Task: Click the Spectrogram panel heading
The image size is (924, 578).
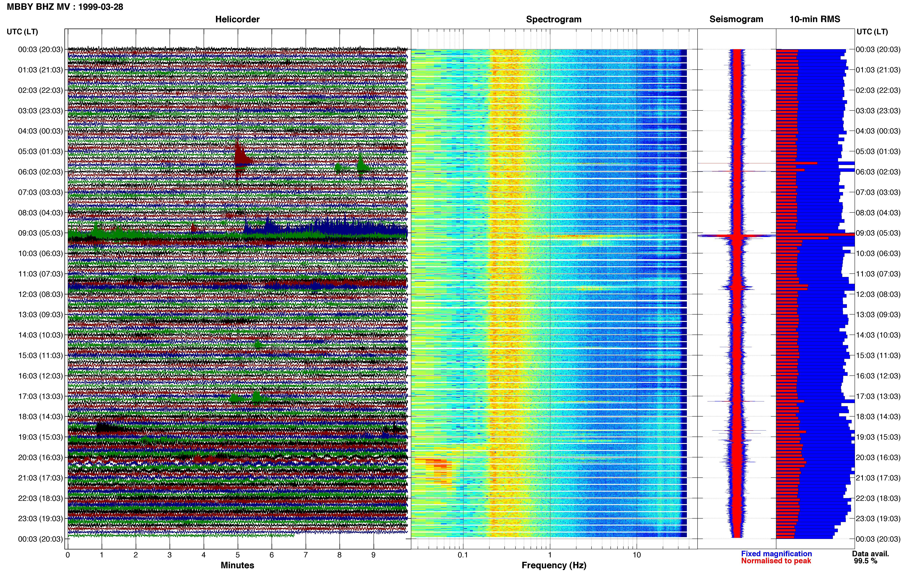Action: coord(554,19)
